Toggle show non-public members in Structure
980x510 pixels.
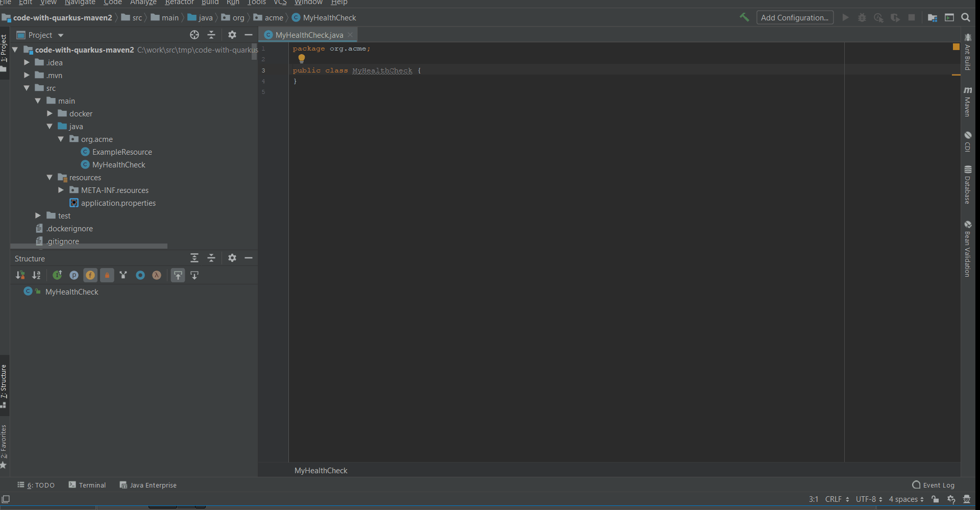click(107, 275)
